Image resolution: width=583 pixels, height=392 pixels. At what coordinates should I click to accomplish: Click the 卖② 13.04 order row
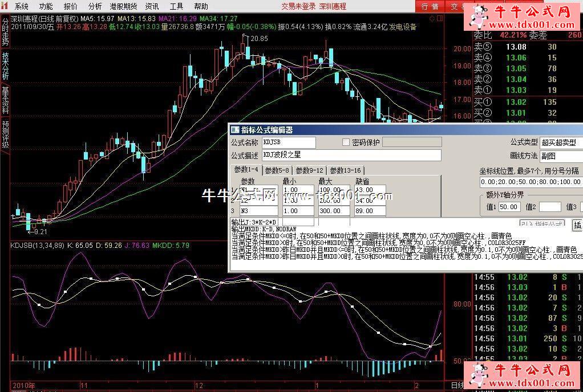point(527,79)
